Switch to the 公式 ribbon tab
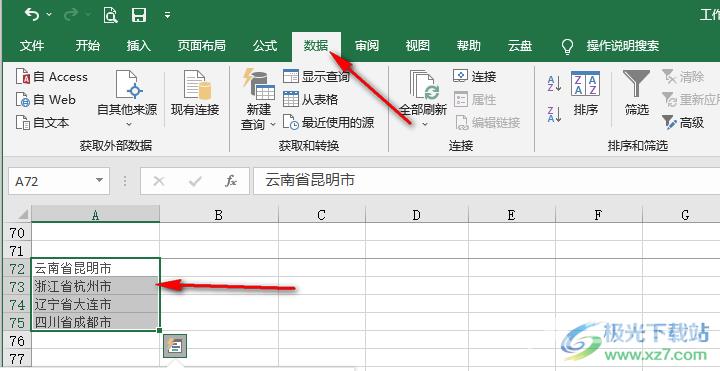This screenshot has width=720, height=371. click(265, 45)
